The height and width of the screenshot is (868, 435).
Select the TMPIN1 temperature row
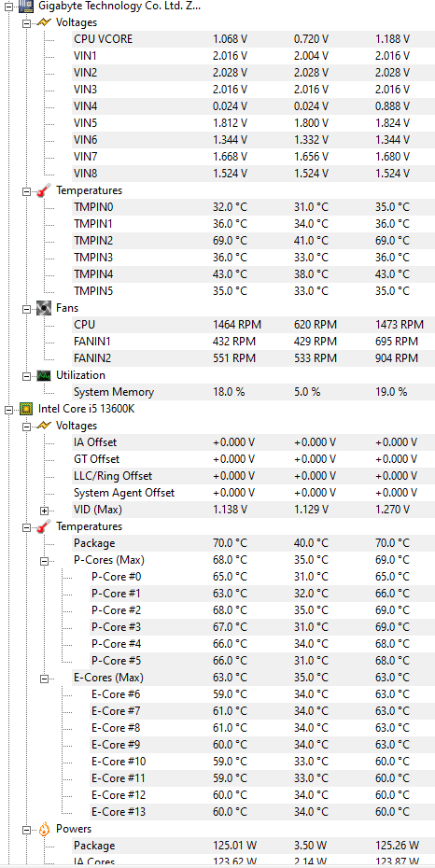tap(253, 224)
